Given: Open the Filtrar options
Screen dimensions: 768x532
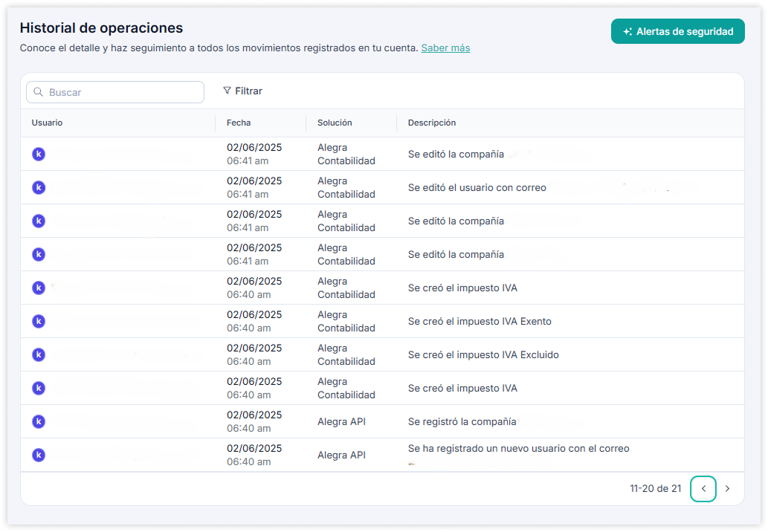Looking at the screenshot, I should pos(242,91).
